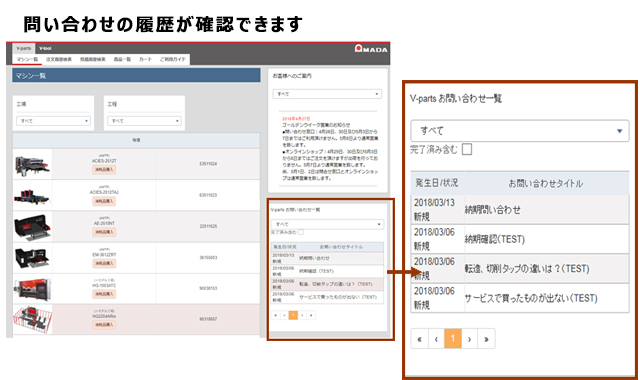Open the お客様へのご案内 category dropdown
The height and width of the screenshot is (380, 640).
pyautogui.click(x=327, y=94)
